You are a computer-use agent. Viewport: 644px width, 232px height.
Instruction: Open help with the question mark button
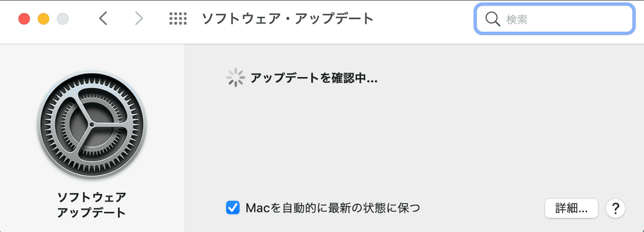615,208
